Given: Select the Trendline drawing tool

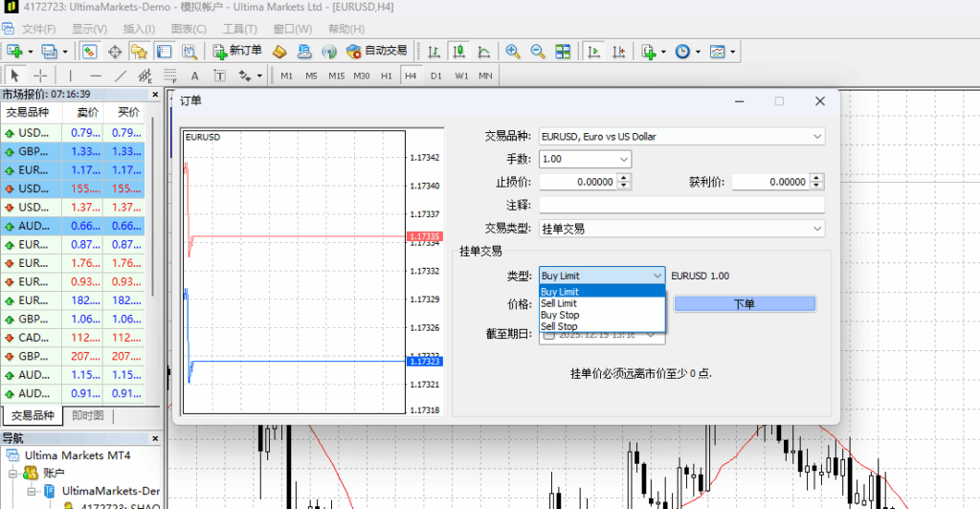Looking at the screenshot, I should (120, 76).
